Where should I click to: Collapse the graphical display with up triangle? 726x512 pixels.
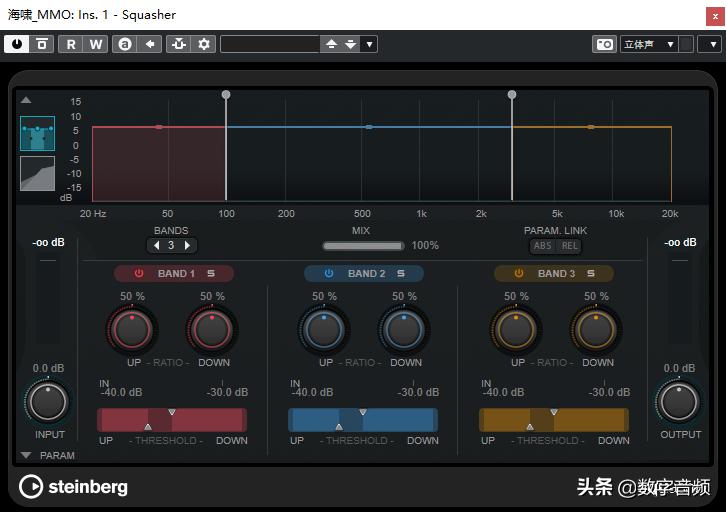pos(26,100)
